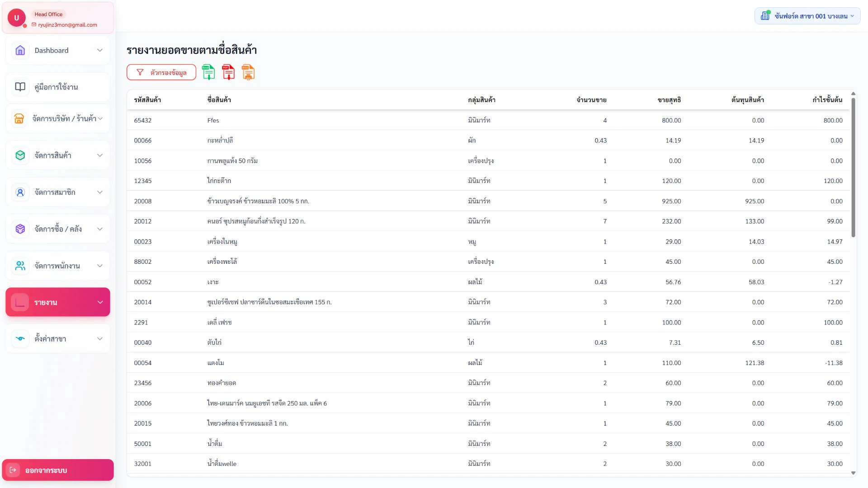This screenshot has height=488, width=868.
Task: Open the branch selector ซันฟอร์ด สาขา 001 dropdown
Action: click(807, 16)
